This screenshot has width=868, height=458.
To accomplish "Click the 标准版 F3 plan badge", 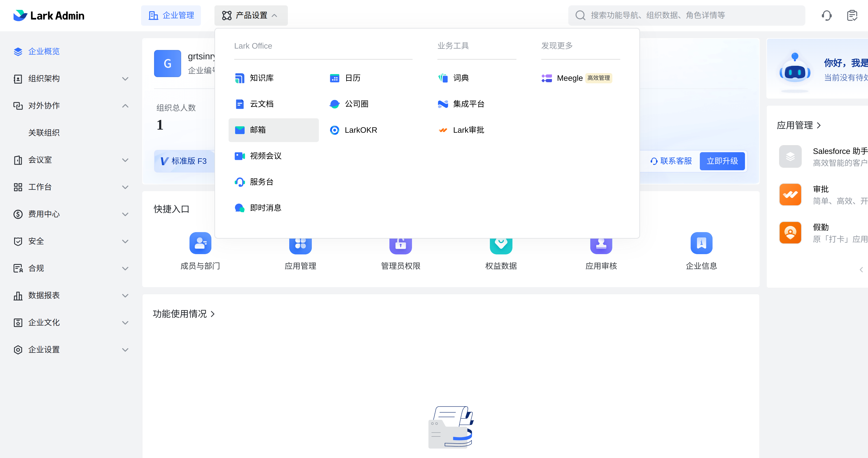I will [184, 161].
